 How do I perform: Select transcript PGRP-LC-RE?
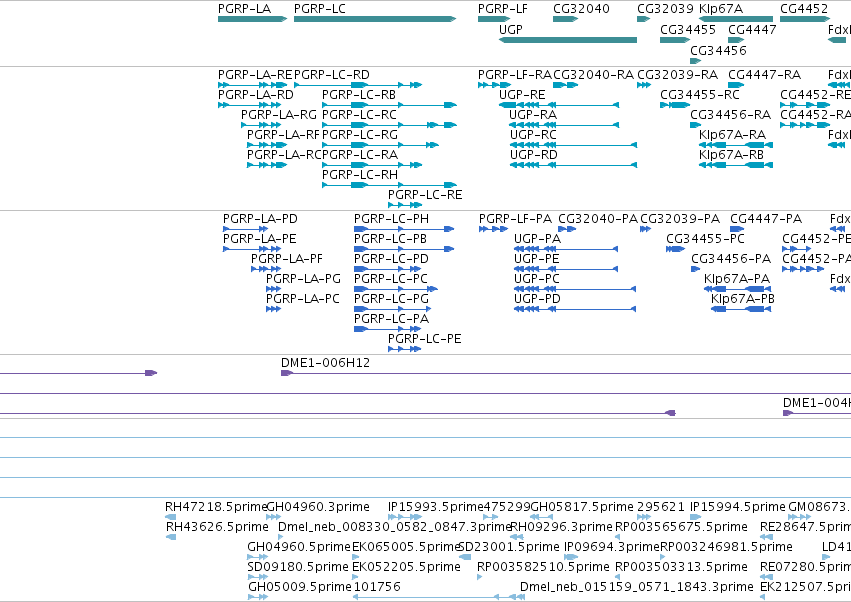coord(425,195)
